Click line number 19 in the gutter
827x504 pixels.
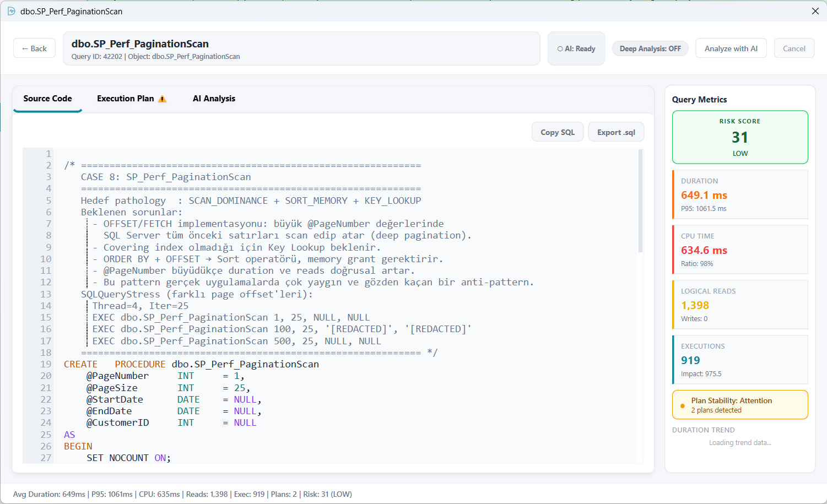pyautogui.click(x=45, y=364)
